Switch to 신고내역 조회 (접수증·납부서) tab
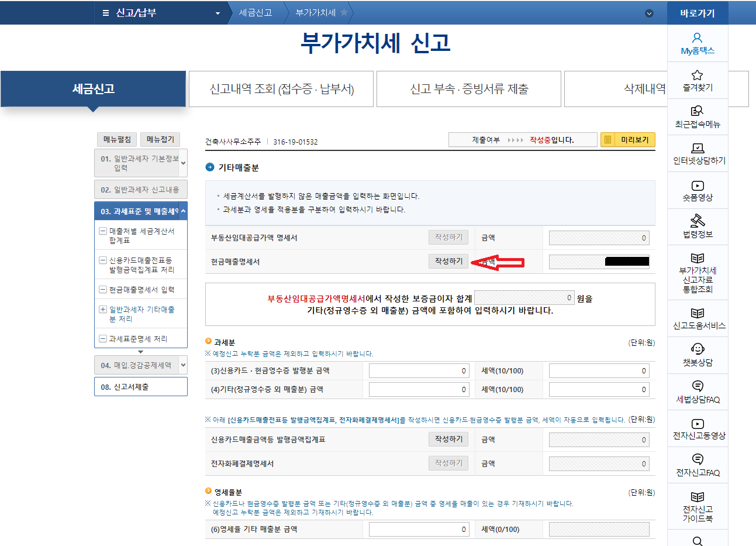This screenshot has height=546, width=756. pyautogui.click(x=281, y=89)
